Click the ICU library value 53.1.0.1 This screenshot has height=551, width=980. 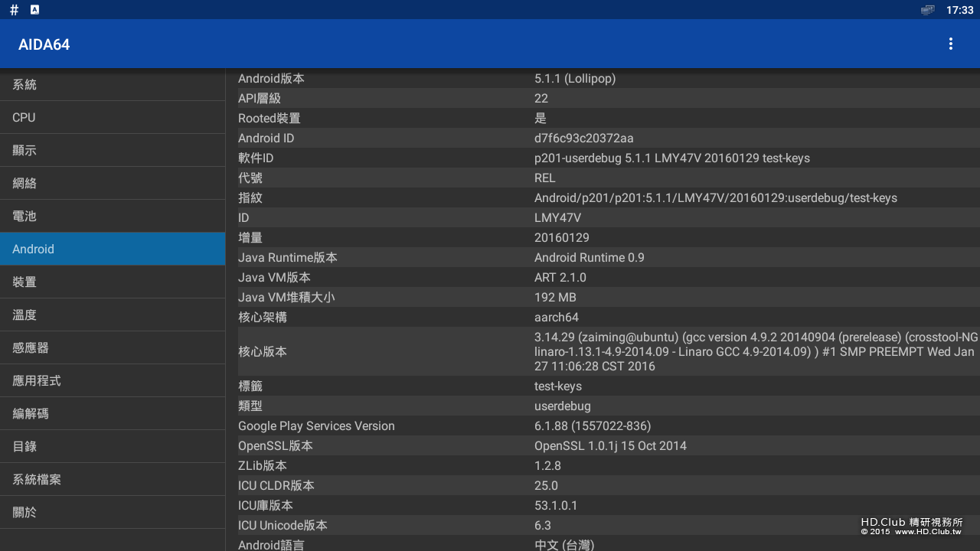556,505
